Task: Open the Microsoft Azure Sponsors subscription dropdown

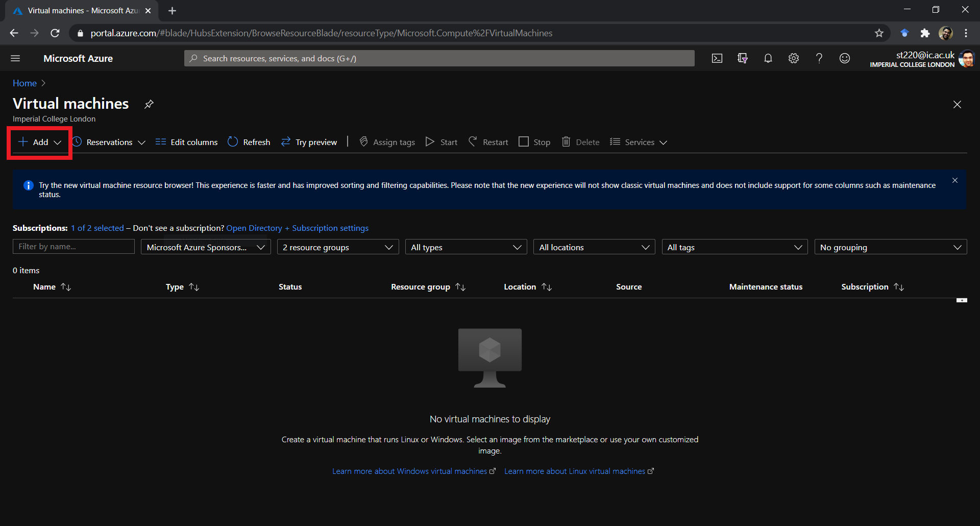Action: coord(206,247)
